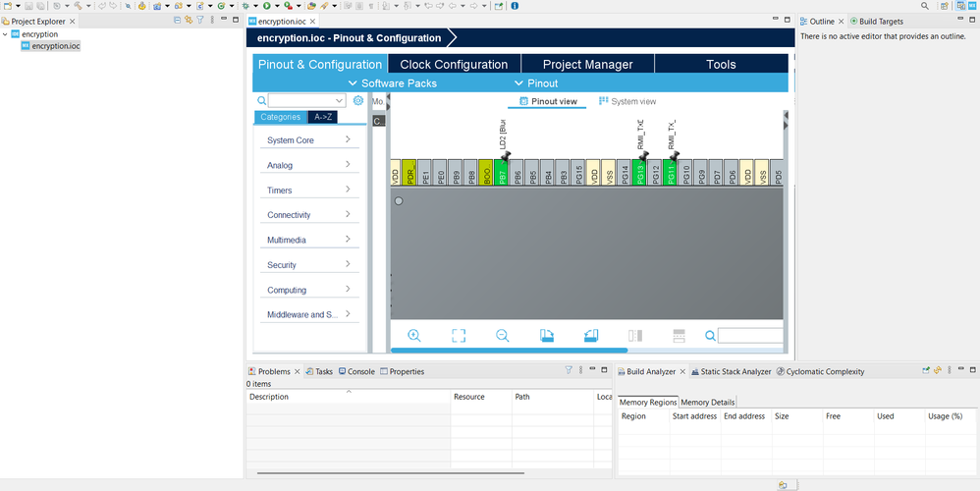Open the Pinout dropdown menu
The width and height of the screenshot is (980, 491).
(536, 83)
